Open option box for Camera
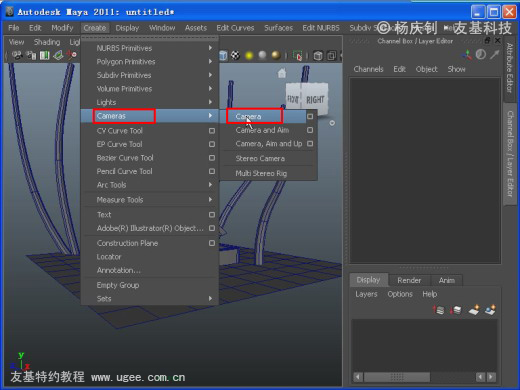 click(310, 116)
